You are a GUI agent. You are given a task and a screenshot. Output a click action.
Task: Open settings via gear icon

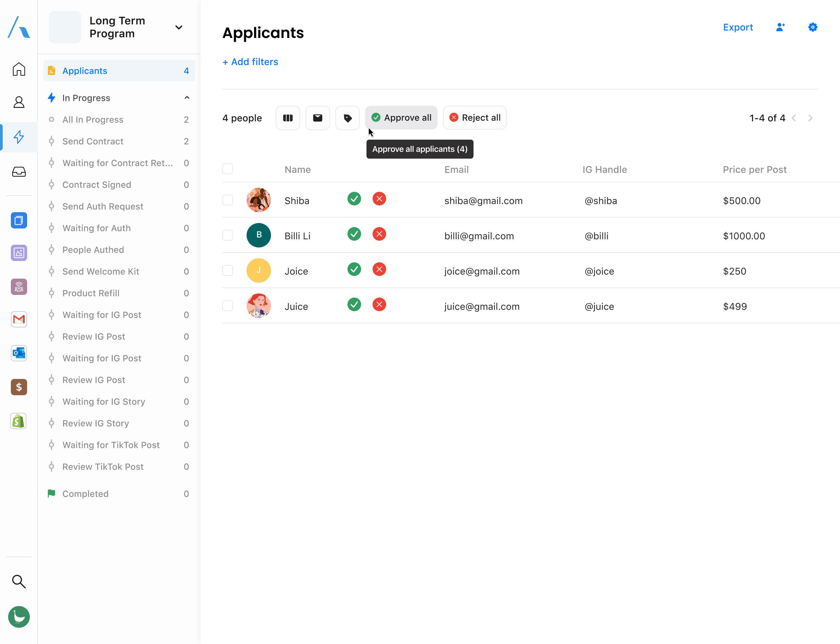(813, 27)
